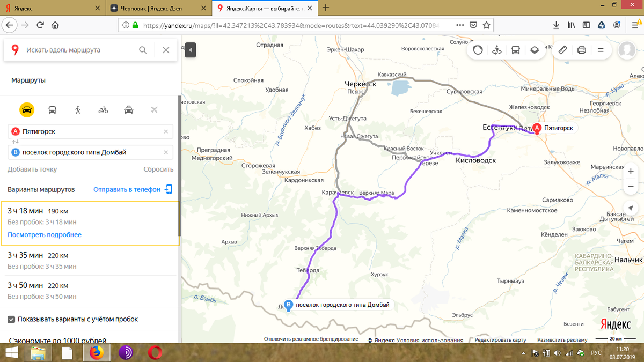
Task: Click Отключить рекламное брендирование
Action: pyautogui.click(x=311, y=339)
